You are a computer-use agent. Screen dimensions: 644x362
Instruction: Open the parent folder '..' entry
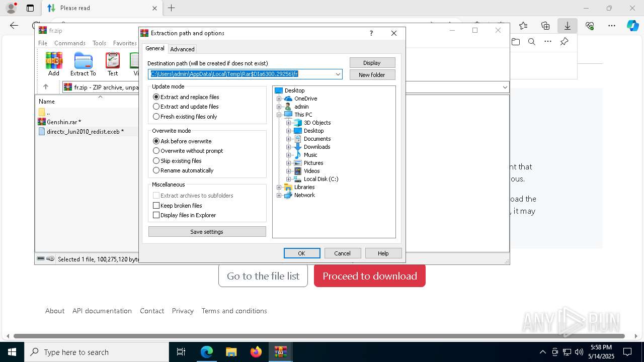click(44, 112)
